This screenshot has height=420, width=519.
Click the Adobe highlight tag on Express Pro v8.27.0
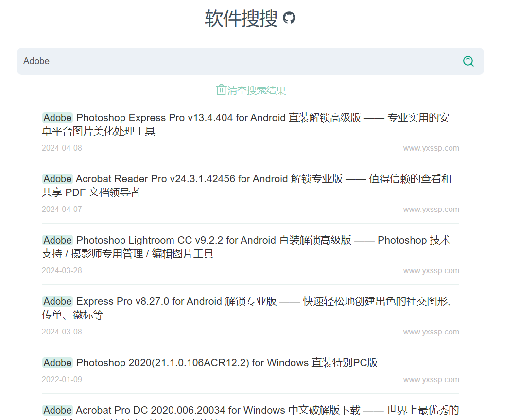[58, 301]
